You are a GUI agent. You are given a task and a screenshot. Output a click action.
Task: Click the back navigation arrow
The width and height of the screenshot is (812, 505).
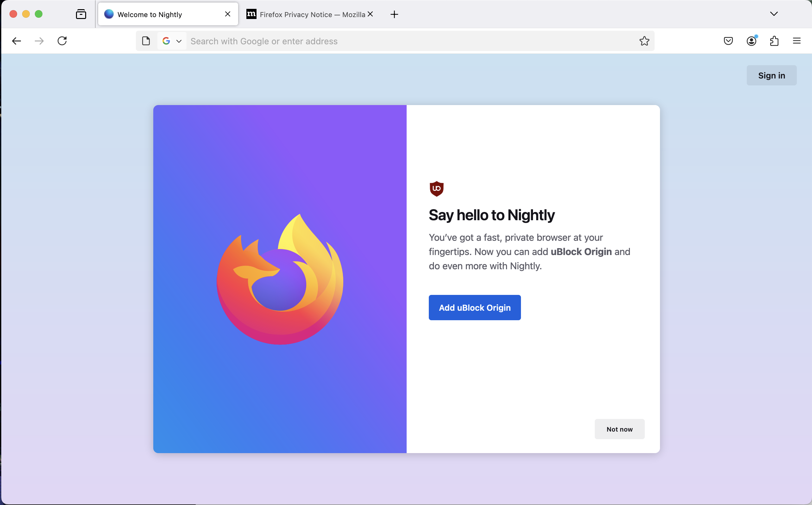coord(16,41)
